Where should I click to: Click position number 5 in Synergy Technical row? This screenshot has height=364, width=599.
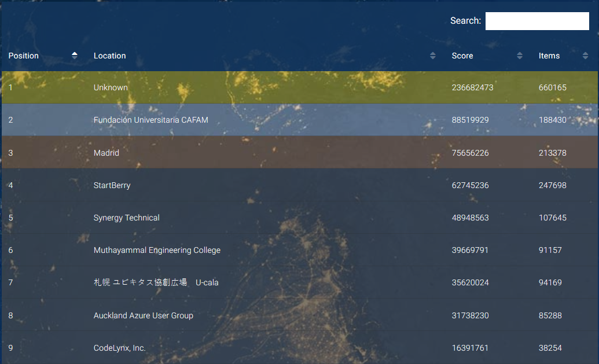coord(10,218)
